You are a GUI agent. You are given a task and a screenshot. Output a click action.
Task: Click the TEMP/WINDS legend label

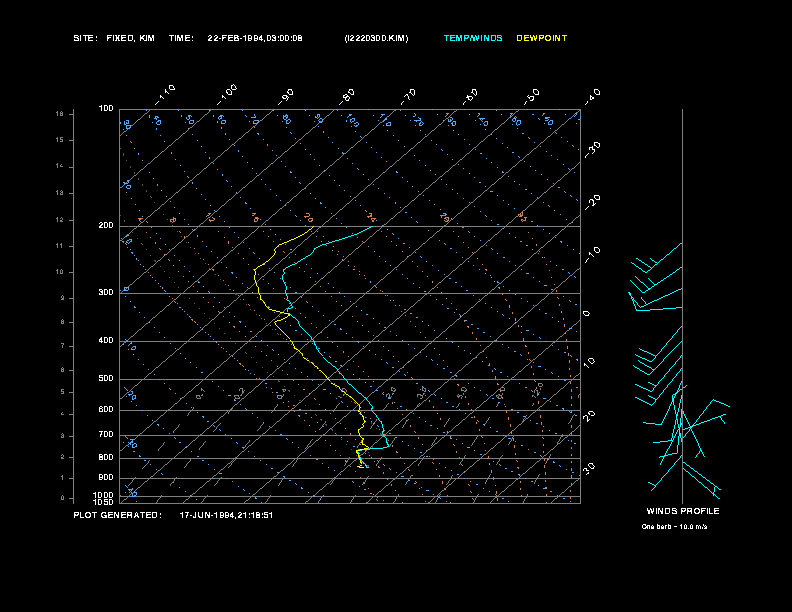(x=473, y=38)
